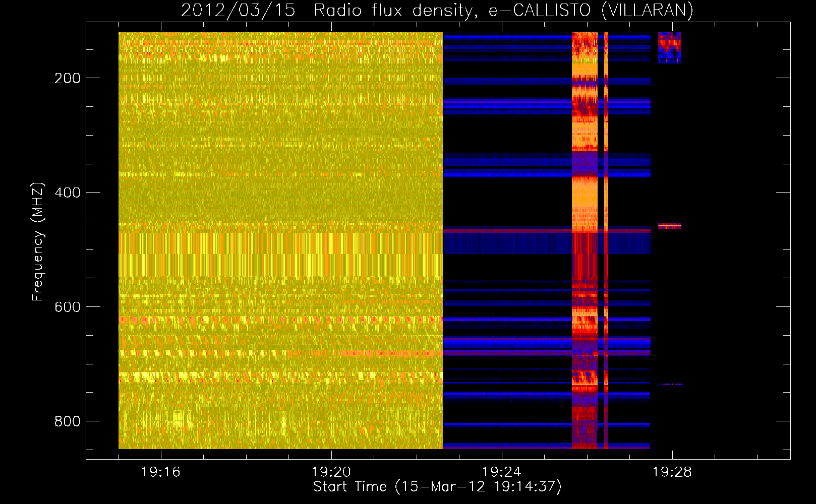Click the 600 MHz frequency tick label
This screenshot has width=816, height=504.
68,307
